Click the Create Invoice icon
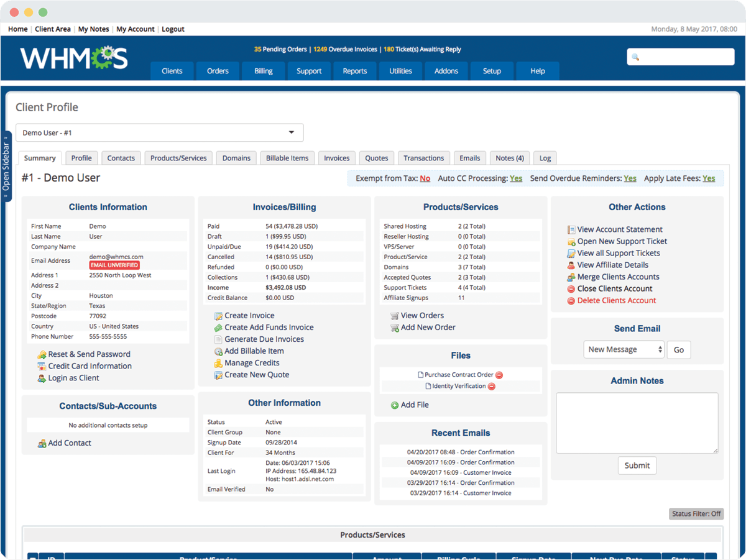Viewport: 746px width, 560px height. tap(218, 316)
